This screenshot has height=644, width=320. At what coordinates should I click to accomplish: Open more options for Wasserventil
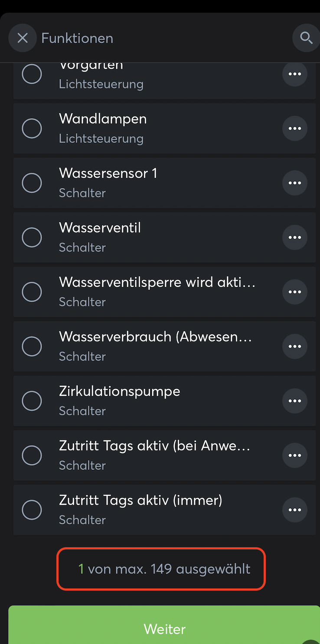295,237
